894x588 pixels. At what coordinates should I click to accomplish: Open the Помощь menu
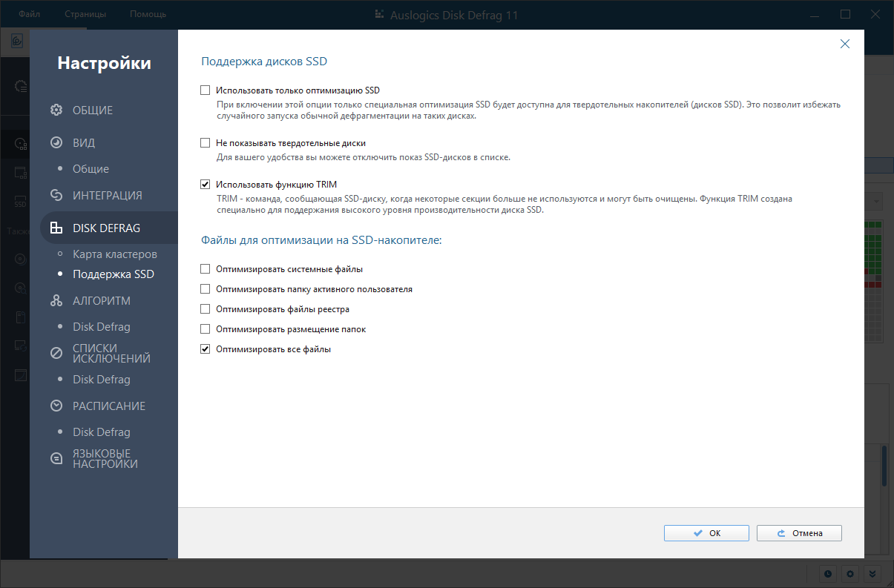(148, 14)
